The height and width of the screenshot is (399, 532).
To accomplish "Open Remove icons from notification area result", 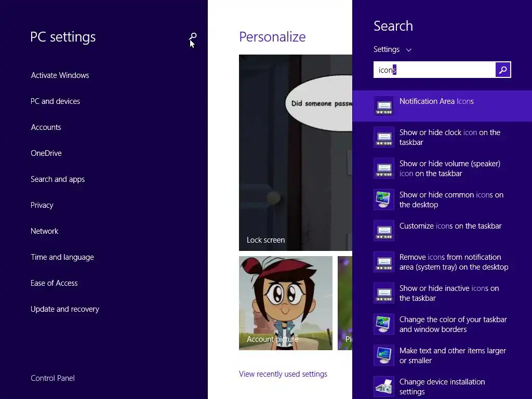I will (442, 262).
